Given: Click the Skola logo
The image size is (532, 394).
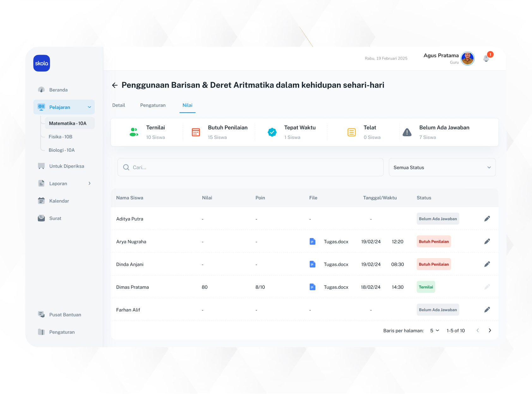Looking at the screenshot, I should [42, 63].
